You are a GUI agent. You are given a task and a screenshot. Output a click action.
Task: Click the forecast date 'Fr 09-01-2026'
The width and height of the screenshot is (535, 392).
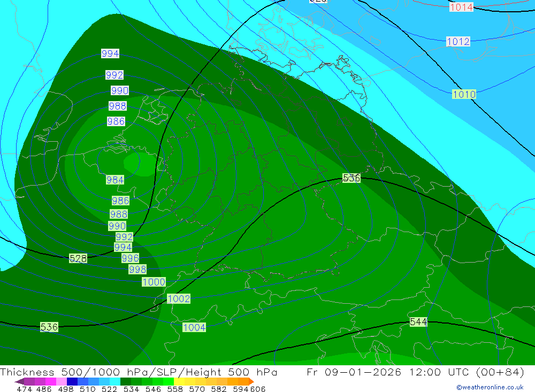pos(354,372)
